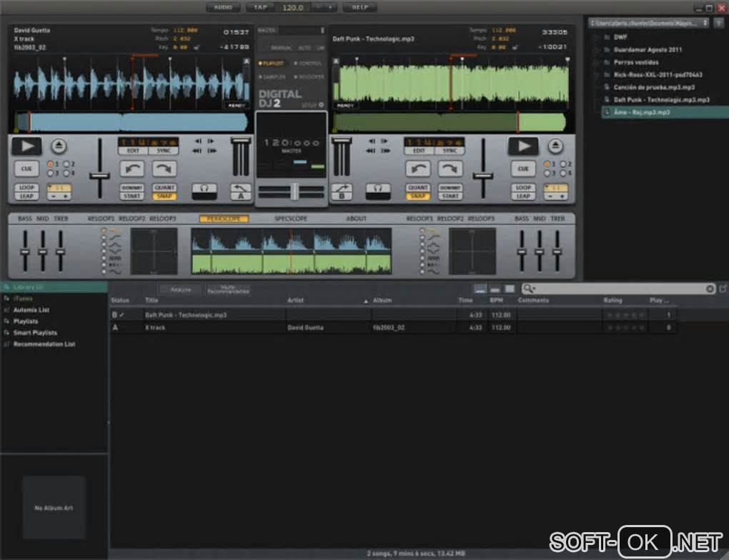
Task: Eject the track from deck B
Action: point(555,146)
